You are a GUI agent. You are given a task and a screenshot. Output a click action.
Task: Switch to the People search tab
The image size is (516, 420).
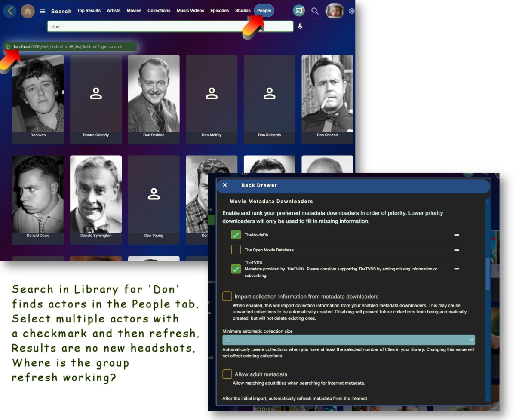(x=264, y=10)
